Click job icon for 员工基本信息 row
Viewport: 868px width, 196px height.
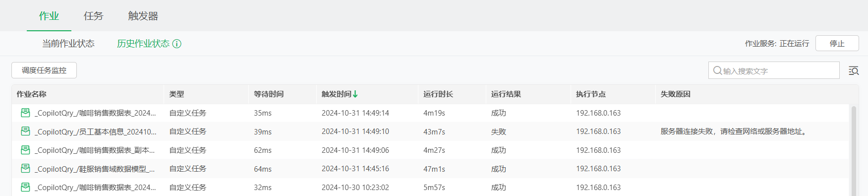click(x=25, y=131)
